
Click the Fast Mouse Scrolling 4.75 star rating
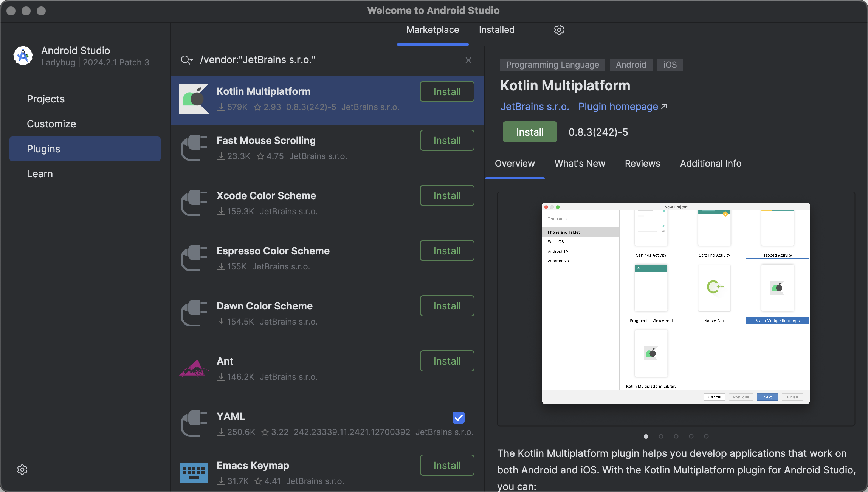(270, 156)
